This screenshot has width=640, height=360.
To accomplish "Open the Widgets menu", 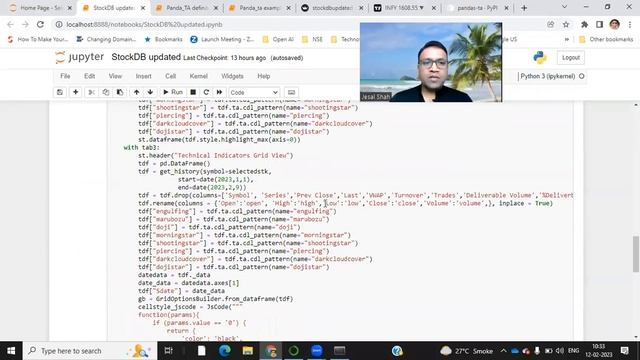I will 232,76.
